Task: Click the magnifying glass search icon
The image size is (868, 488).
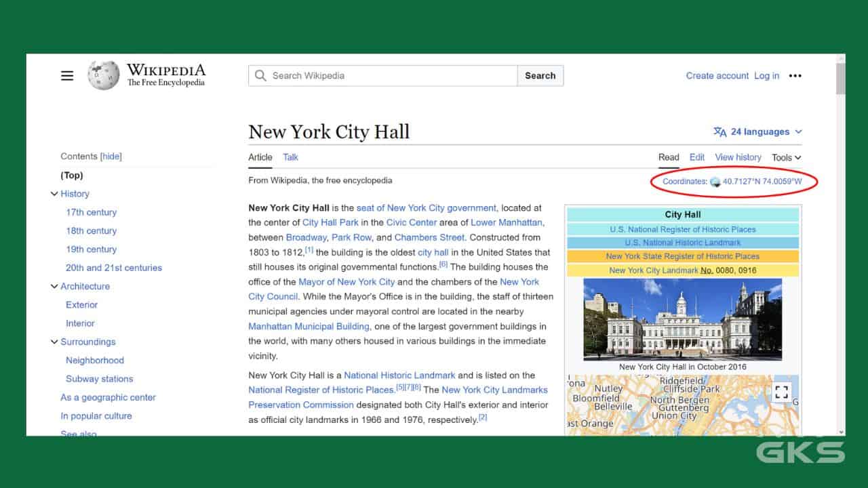Action: point(260,76)
